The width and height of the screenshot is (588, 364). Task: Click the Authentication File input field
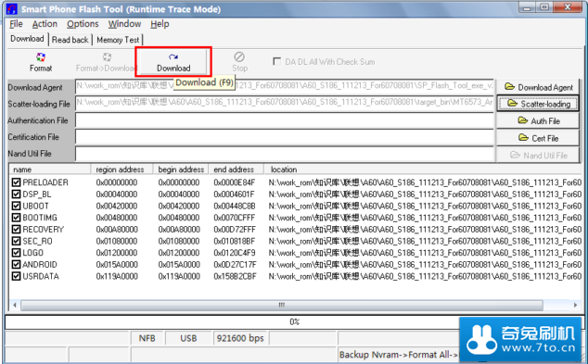point(284,120)
